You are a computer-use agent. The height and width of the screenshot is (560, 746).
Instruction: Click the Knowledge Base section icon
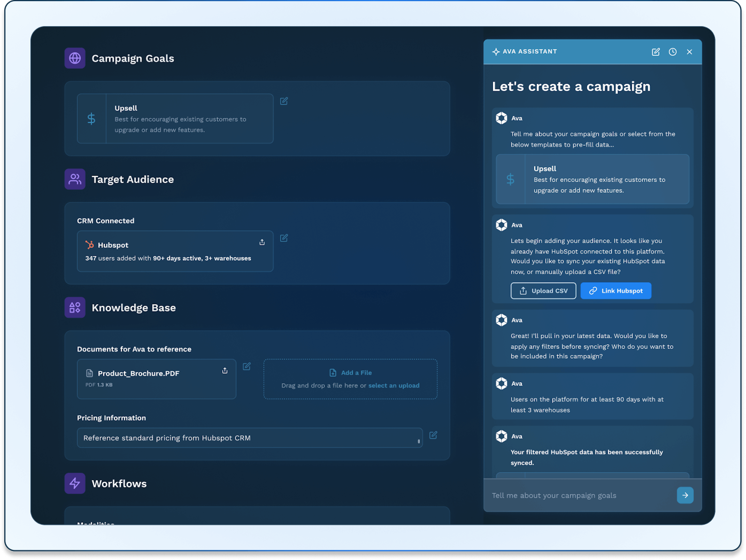coord(75,307)
